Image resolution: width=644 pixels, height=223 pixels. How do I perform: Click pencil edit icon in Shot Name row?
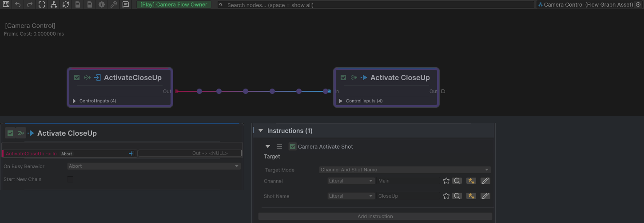485,196
